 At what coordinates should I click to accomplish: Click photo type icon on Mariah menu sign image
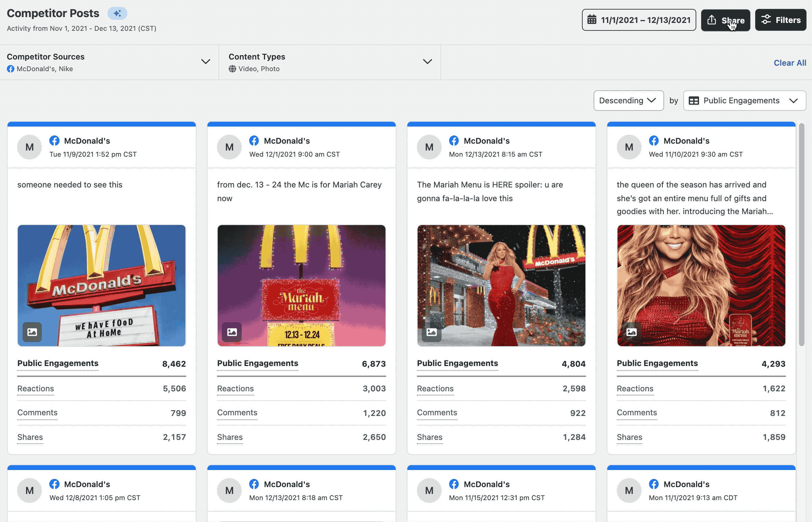[232, 332]
